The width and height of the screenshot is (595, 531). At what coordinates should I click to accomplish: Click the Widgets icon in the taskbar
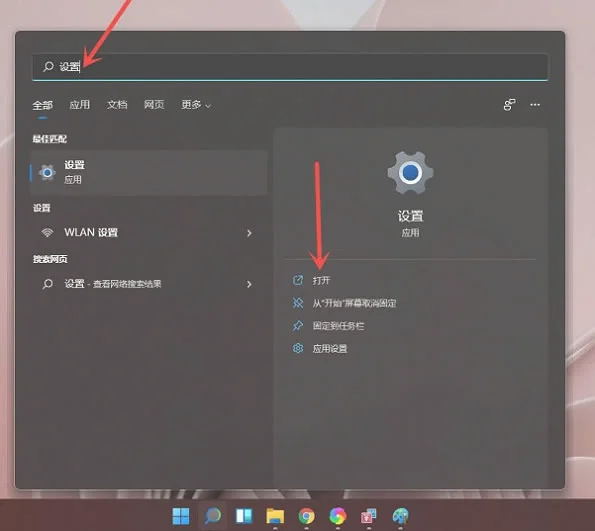[244, 516]
